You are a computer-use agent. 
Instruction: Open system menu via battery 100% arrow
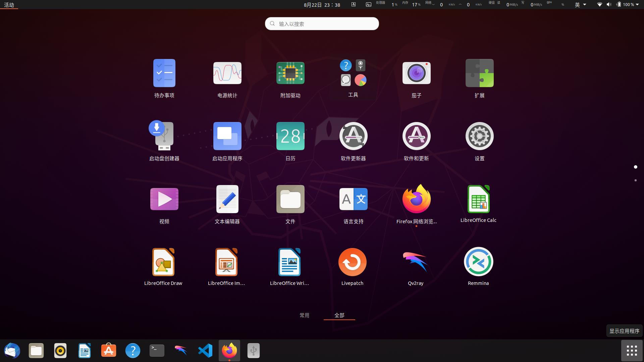coord(628,5)
